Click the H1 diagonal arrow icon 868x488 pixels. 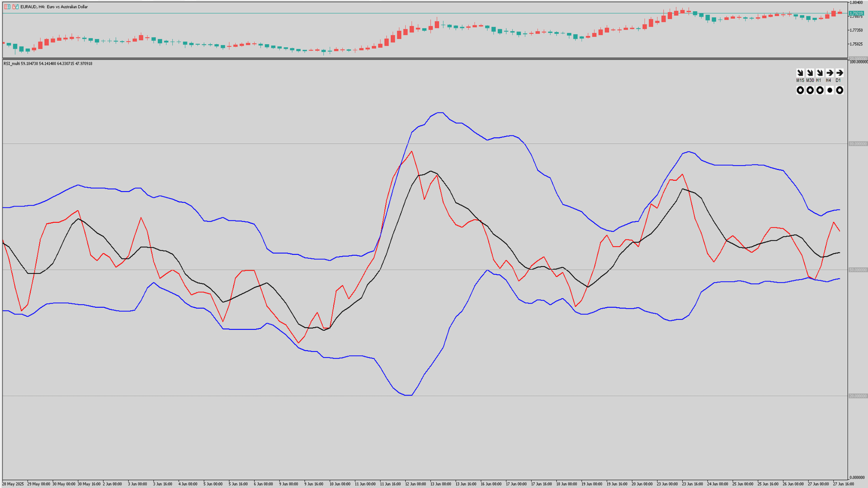pos(820,73)
